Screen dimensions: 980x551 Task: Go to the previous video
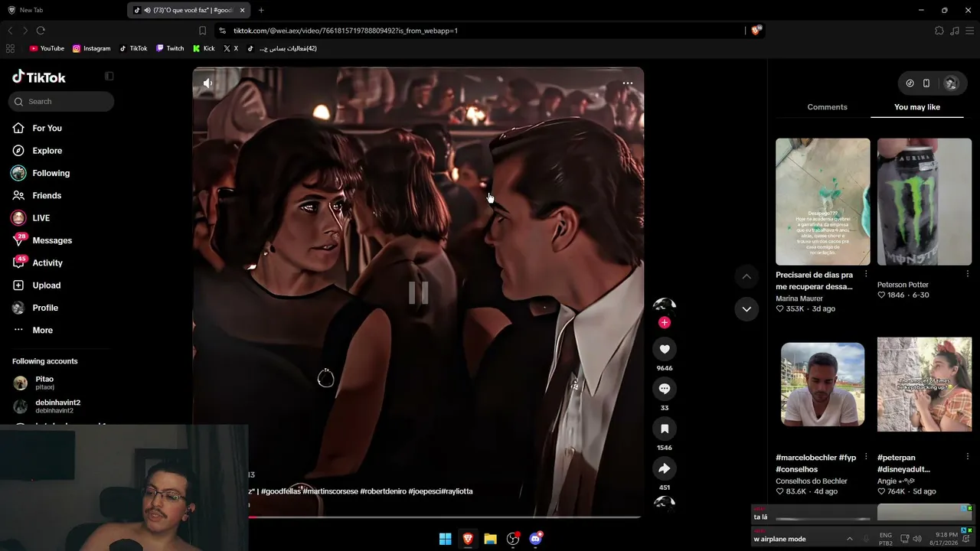click(x=746, y=276)
